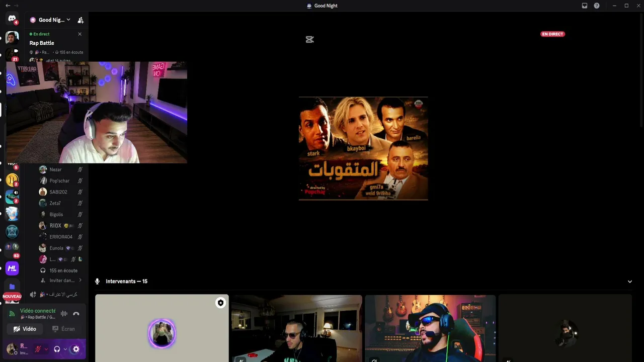Disconnect from the voice call

point(76,314)
